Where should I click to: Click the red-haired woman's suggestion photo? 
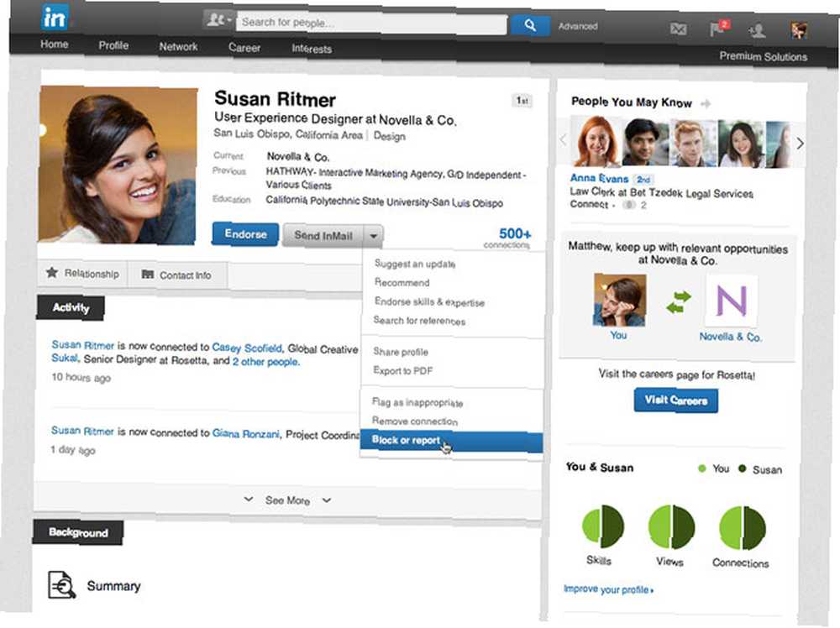click(596, 141)
